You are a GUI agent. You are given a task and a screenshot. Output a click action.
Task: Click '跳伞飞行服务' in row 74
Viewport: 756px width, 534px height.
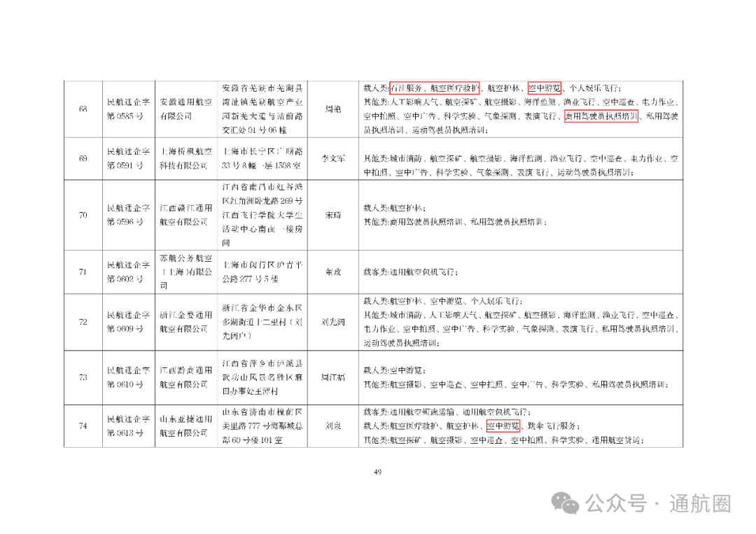tap(552, 426)
